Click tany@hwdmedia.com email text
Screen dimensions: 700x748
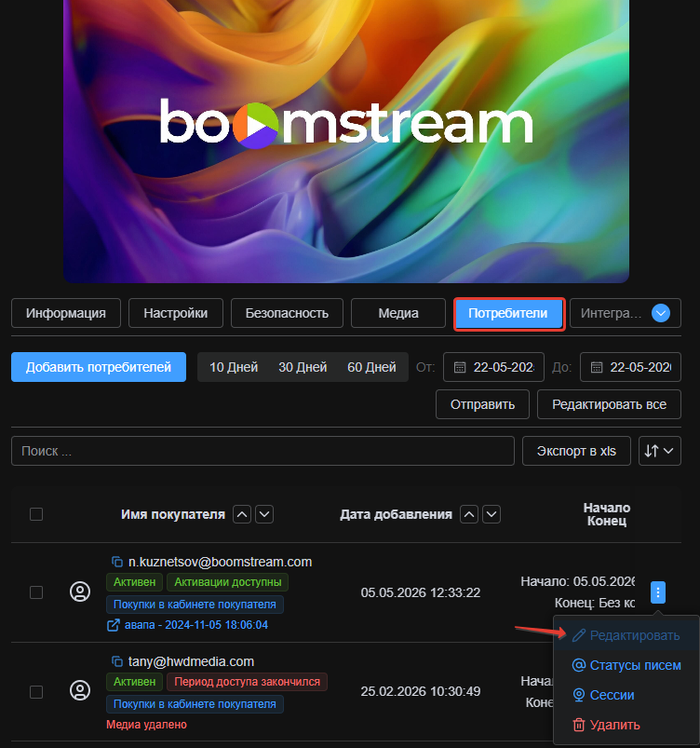pyautogui.click(x=191, y=661)
